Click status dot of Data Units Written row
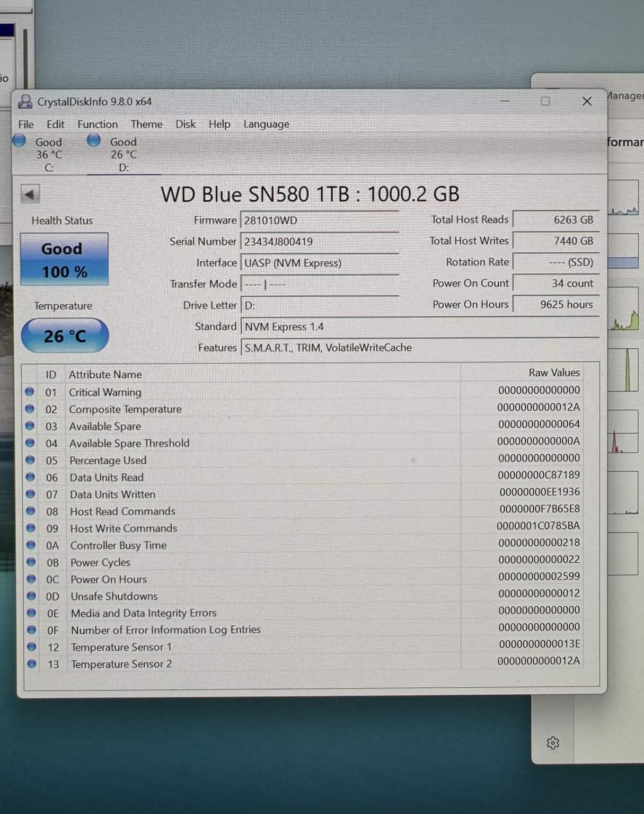The width and height of the screenshot is (644, 814). (31, 493)
